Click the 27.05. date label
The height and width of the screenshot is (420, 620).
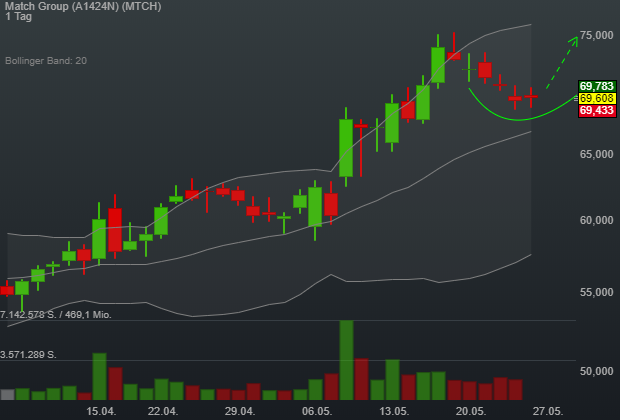tap(548, 411)
